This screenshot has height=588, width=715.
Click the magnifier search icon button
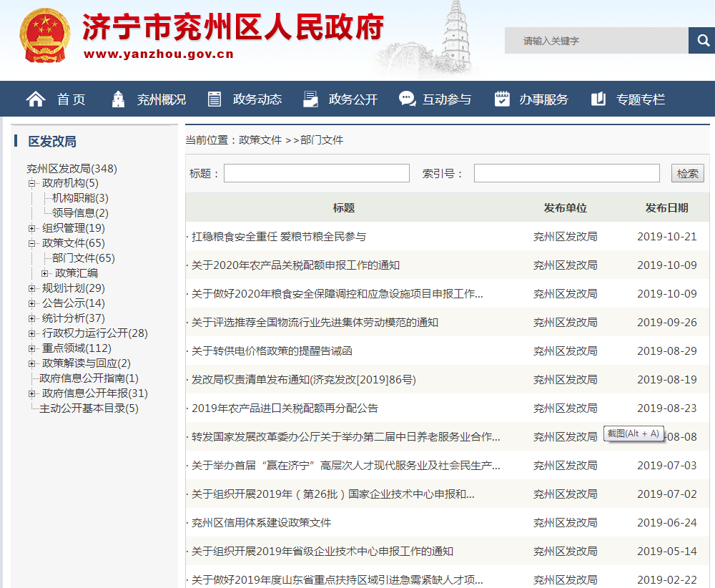tap(701, 41)
